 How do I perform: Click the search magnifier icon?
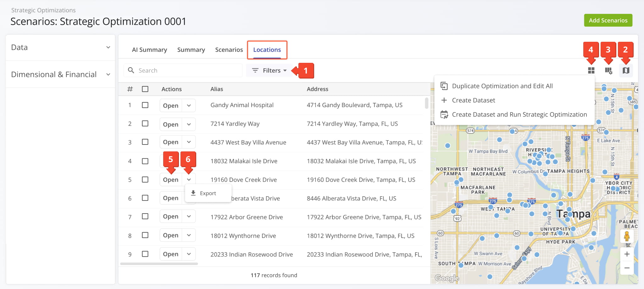131,70
